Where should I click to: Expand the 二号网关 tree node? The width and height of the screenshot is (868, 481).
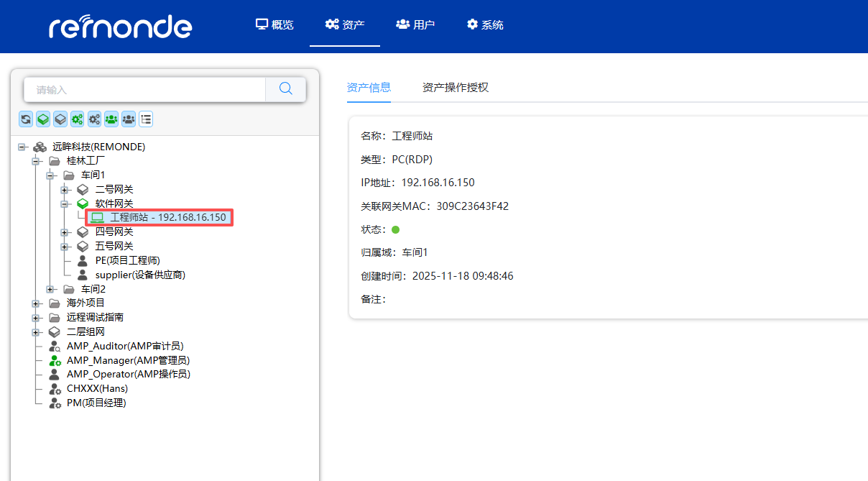pyautogui.click(x=64, y=189)
